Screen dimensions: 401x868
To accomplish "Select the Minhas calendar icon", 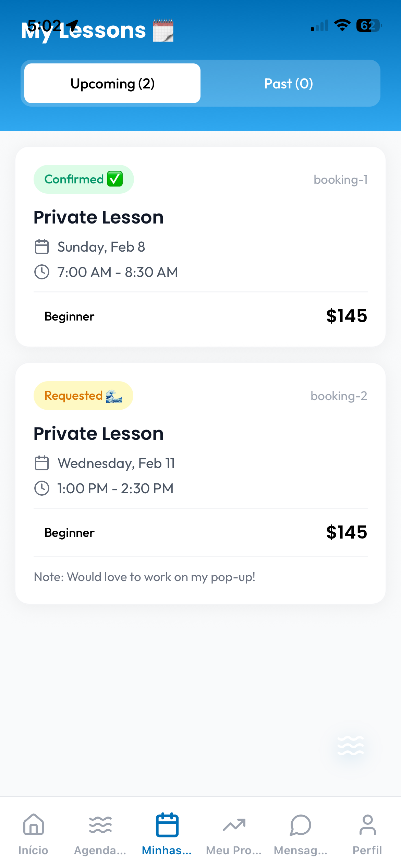I will (x=167, y=825).
